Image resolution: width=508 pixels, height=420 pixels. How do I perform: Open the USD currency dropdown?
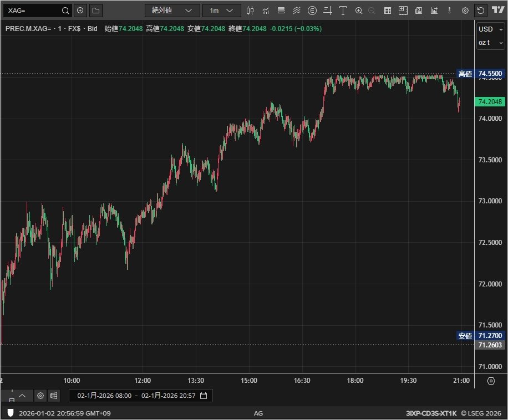490,29
